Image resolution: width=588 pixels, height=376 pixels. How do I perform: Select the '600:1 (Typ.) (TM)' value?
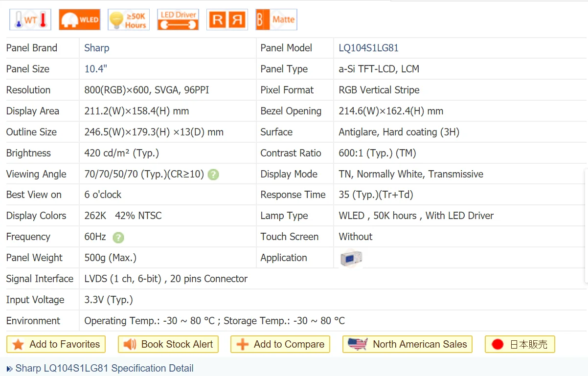click(x=378, y=153)
